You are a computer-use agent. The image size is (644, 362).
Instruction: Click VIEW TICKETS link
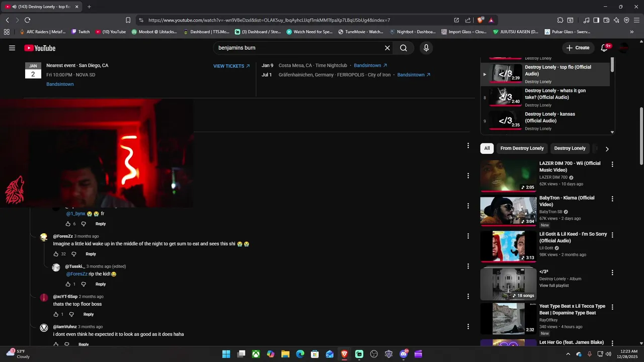(231, 66)
